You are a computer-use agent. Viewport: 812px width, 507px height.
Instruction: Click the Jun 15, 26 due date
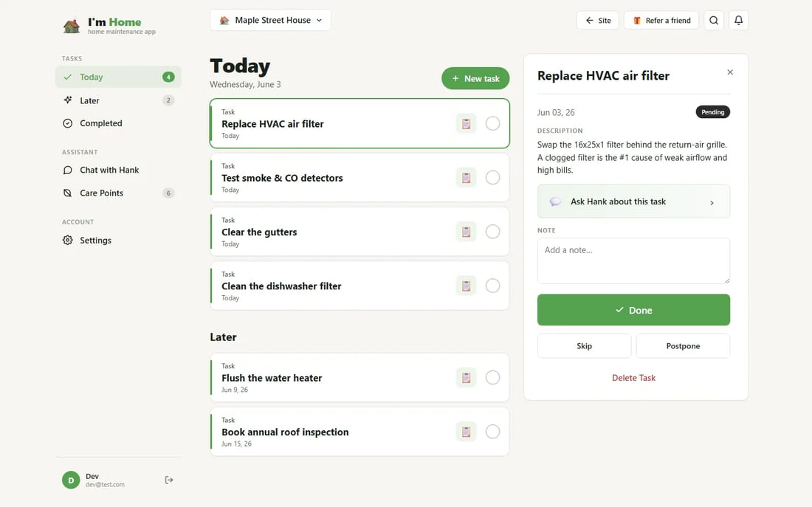[x=236, y=444]
